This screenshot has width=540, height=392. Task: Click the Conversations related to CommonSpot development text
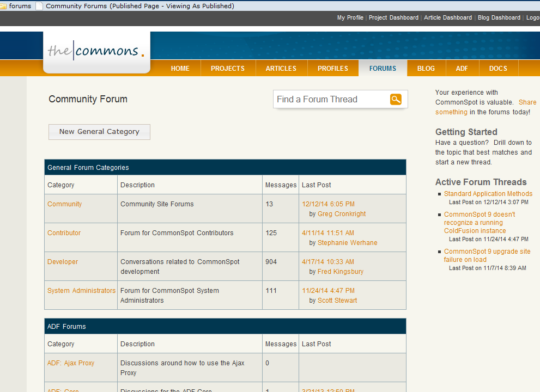(x=180, y=267)
